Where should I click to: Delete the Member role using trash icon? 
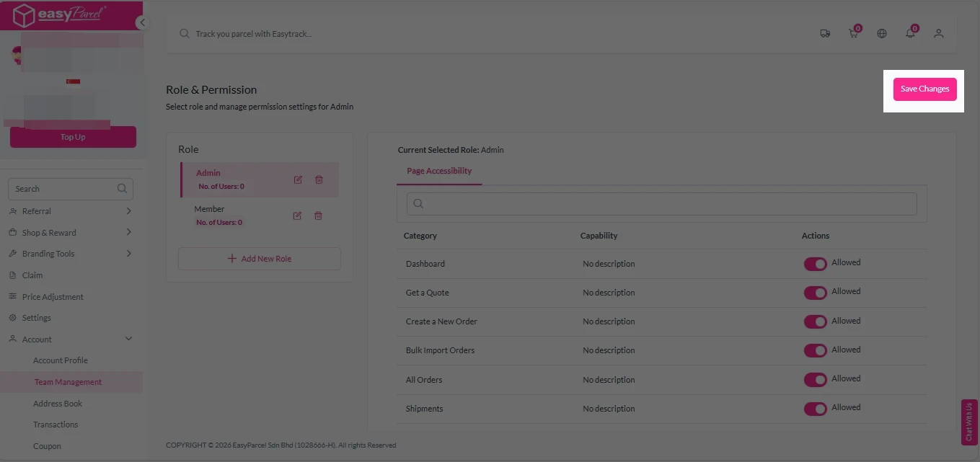[318, 216]
